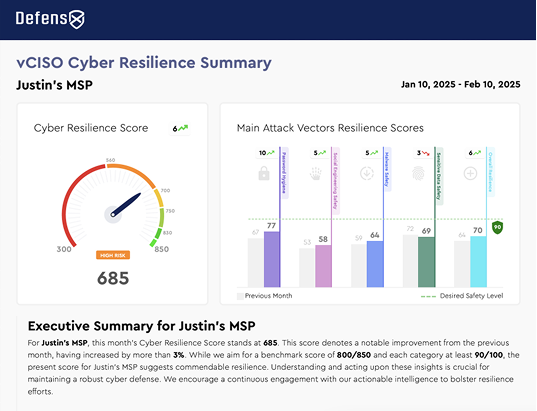
Task: Click the hand Social Engineering icon
Action: [316, 174]
